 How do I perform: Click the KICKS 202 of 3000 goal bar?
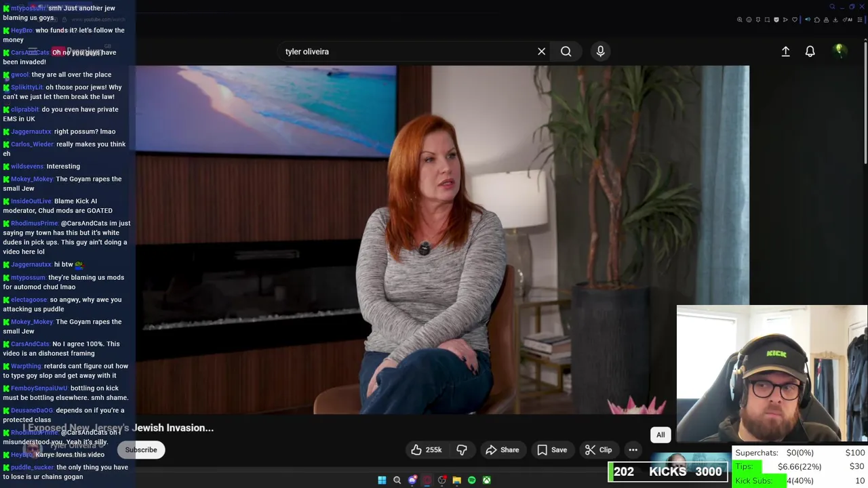(668, 472)
